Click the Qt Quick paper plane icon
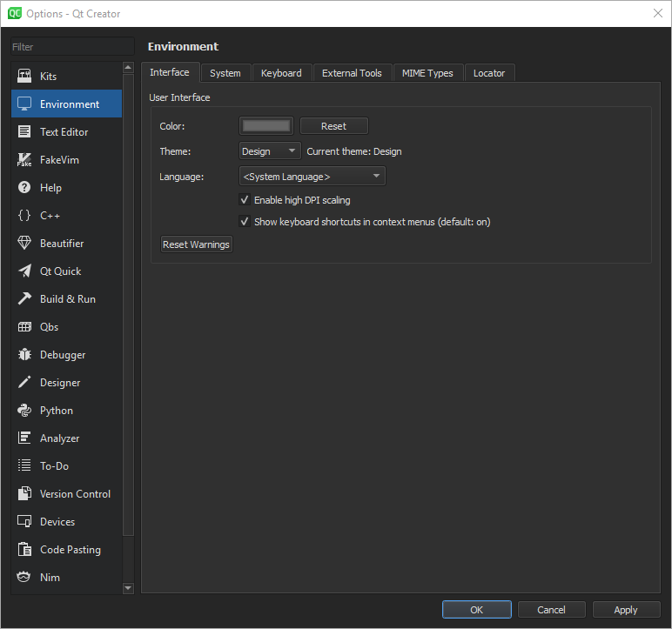The height and width of the screenshot is (629, 672). tap(24, 271)
